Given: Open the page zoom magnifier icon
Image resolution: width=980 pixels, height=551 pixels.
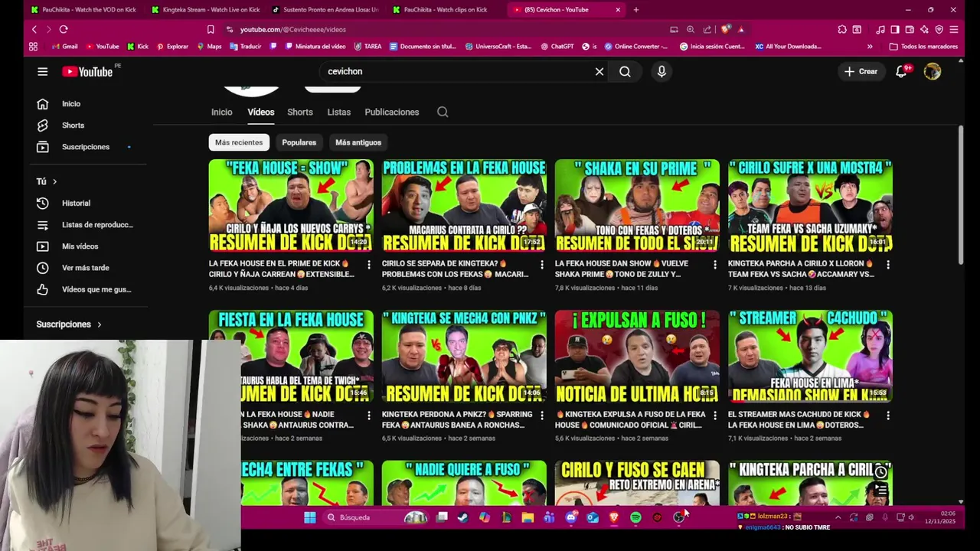Looking at the screenshot, I should click(691, 29).
